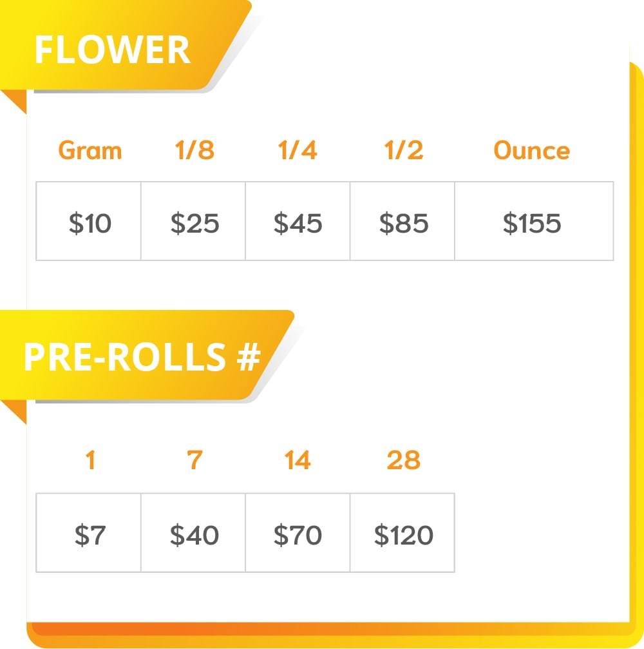Pick the $70 pre-roll price cell

tap(298, 533)
